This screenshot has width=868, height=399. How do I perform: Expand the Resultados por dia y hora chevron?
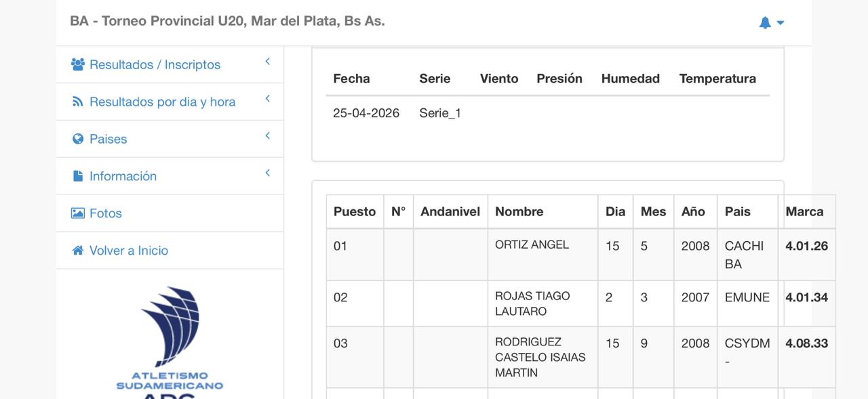pyautogui.click(x=268, y=99)
